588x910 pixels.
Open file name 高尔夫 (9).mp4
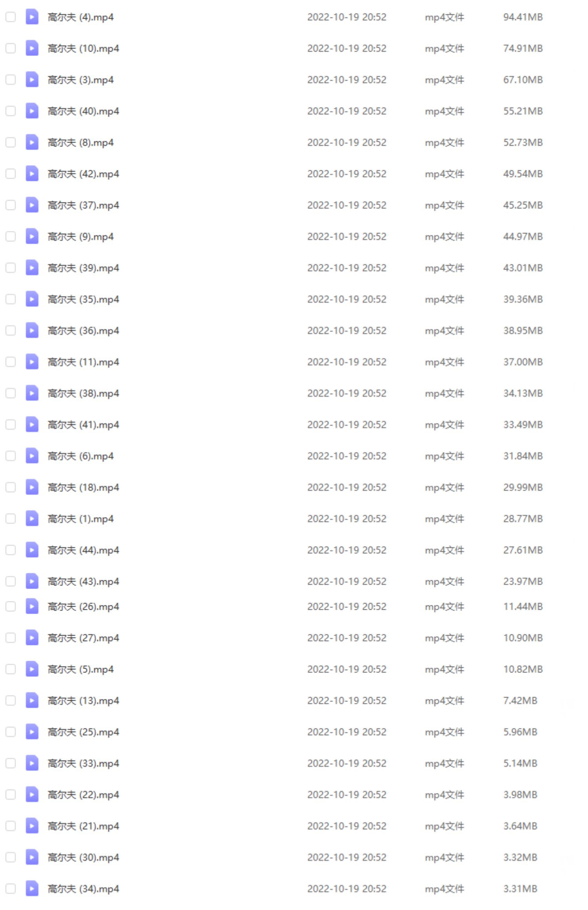coord(81,237)
